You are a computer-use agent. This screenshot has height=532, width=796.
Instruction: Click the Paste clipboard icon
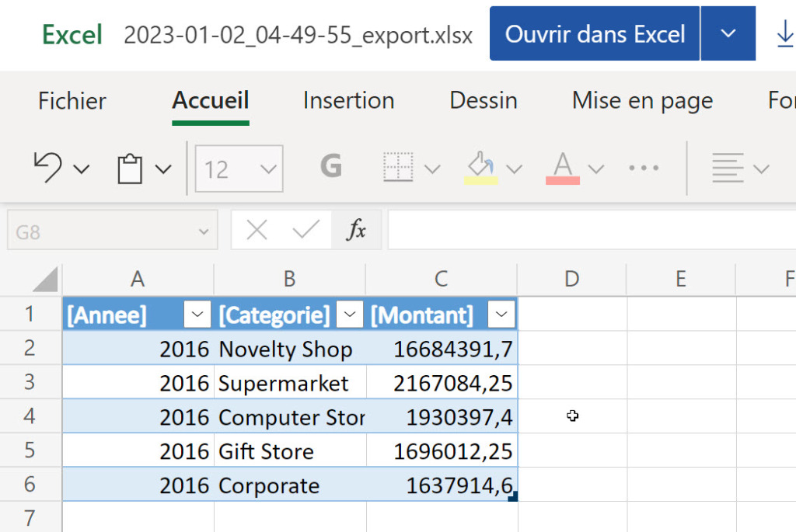point(130,168)
